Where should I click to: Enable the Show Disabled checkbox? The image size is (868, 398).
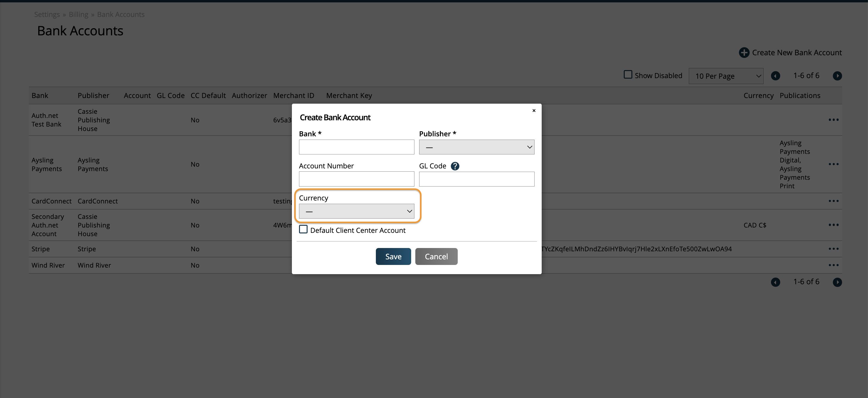627,75
